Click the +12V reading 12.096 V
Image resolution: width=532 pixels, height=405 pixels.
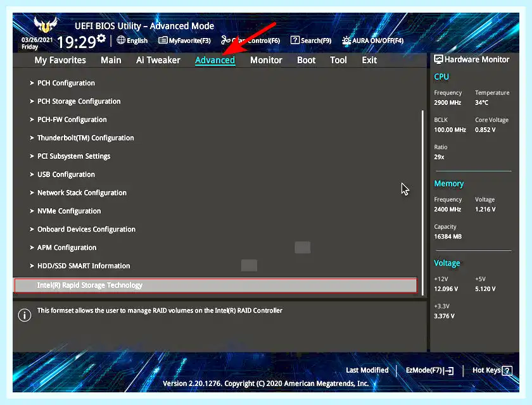tap(446, 289)
